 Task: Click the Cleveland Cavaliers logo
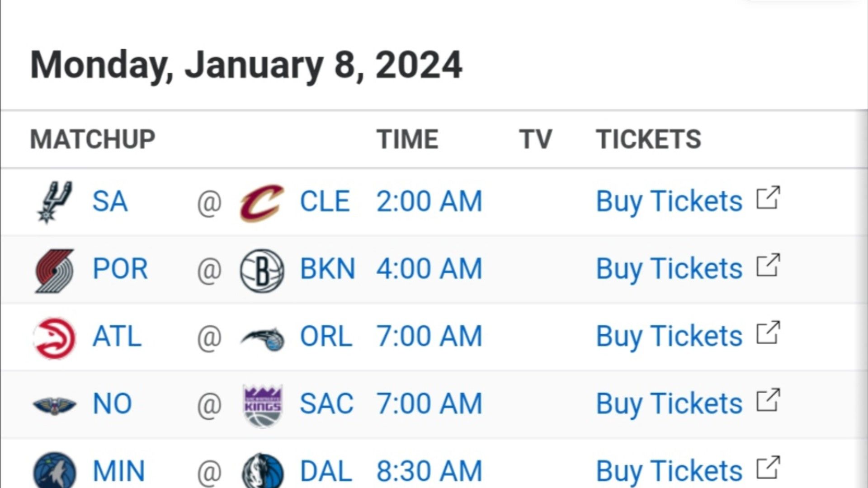pos(262,202)
